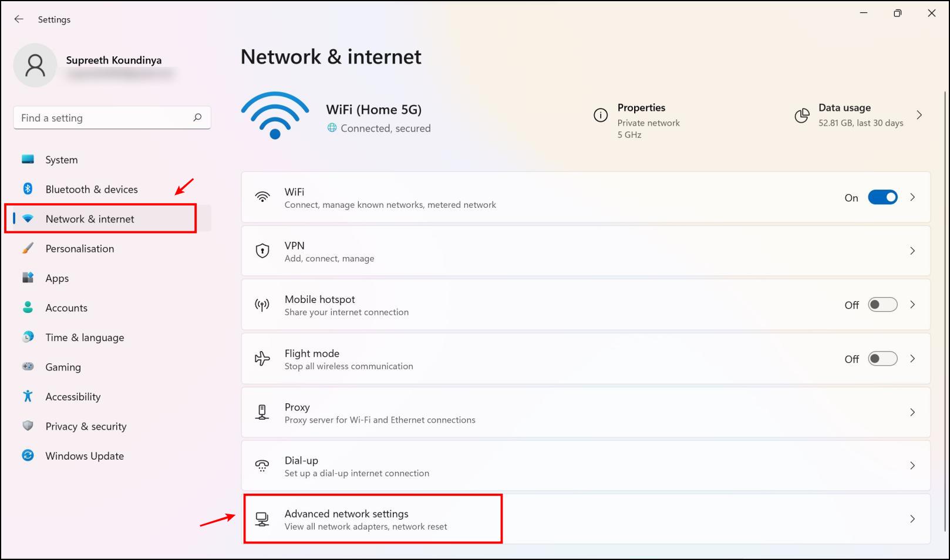
Task: Expand the Proxy settings chevron
Action: pyautogui.click(x=912, y=412)
